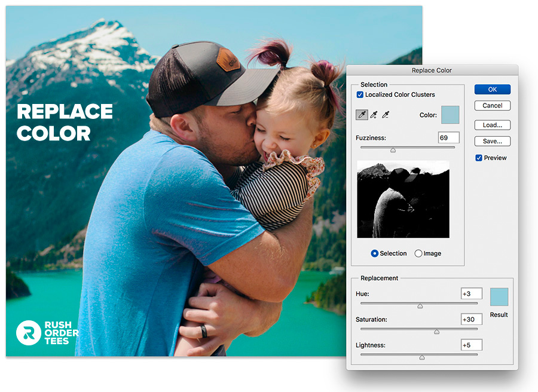Switch to the Image radio button
538x392 pixels.
click(x=418, y=253)
